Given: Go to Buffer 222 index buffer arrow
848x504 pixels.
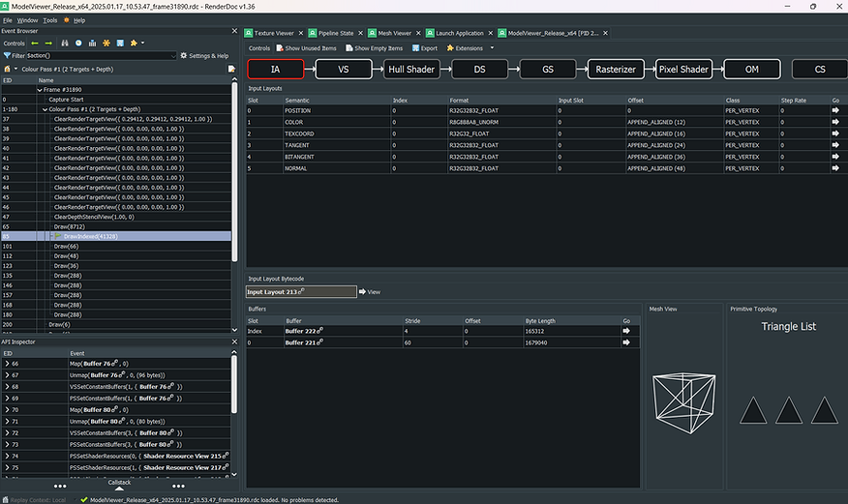Looking at the screenshot, I should click(x=626, y=331).
